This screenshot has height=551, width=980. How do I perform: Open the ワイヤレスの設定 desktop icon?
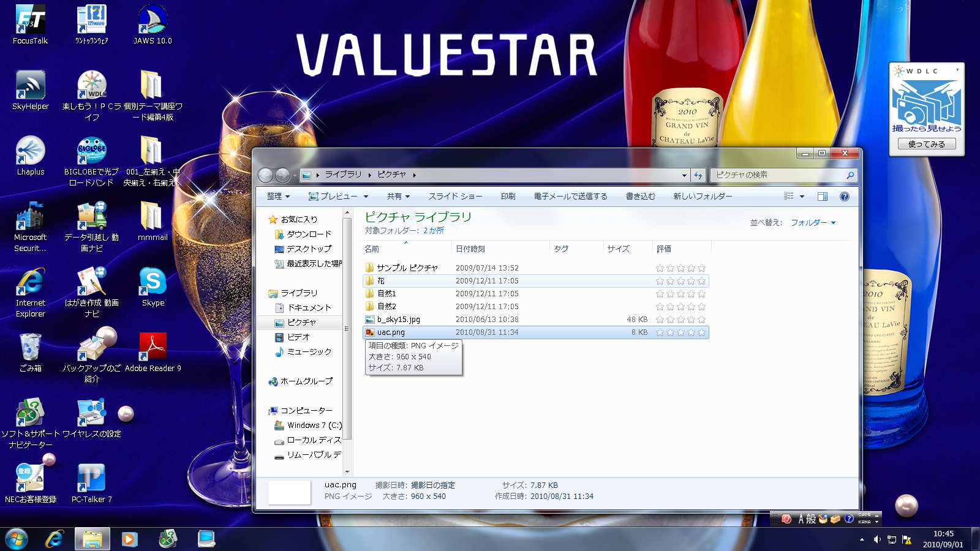click(x=91, y=418)
